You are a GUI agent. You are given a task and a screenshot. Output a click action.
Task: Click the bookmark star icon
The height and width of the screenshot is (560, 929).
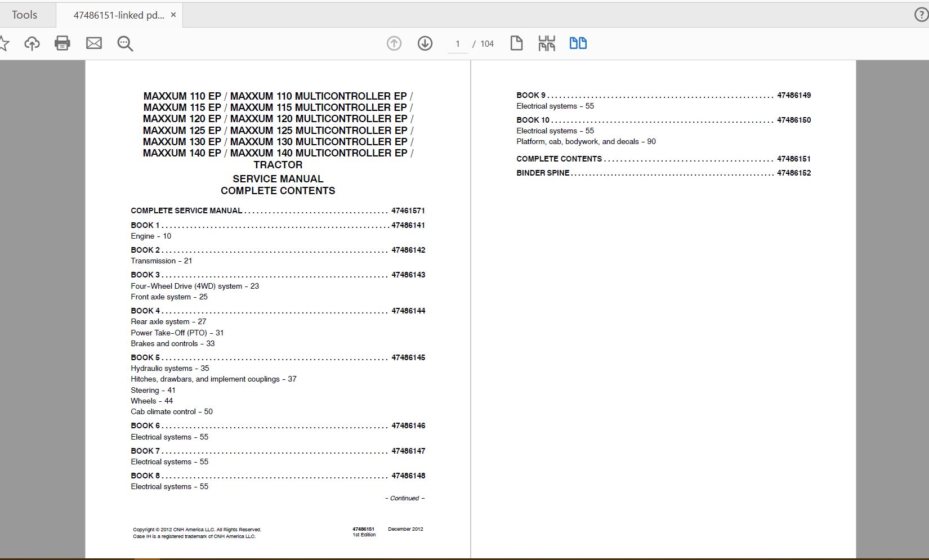(x=3, y=43)
